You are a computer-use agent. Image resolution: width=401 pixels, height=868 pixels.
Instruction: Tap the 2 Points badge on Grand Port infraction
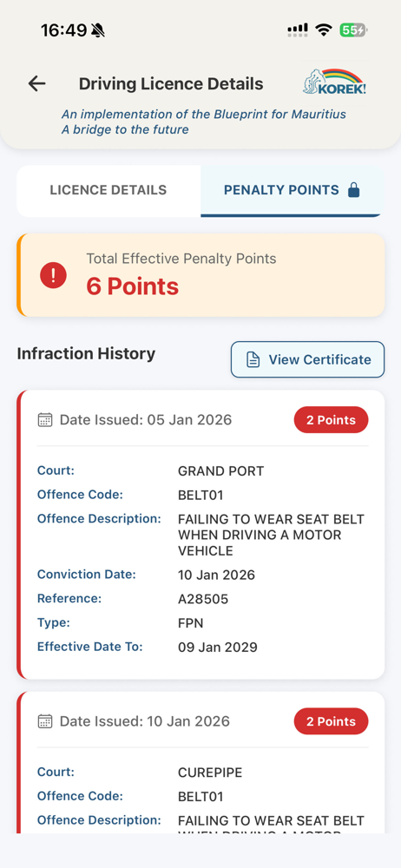pyautogui.click(x=331, y=420)
